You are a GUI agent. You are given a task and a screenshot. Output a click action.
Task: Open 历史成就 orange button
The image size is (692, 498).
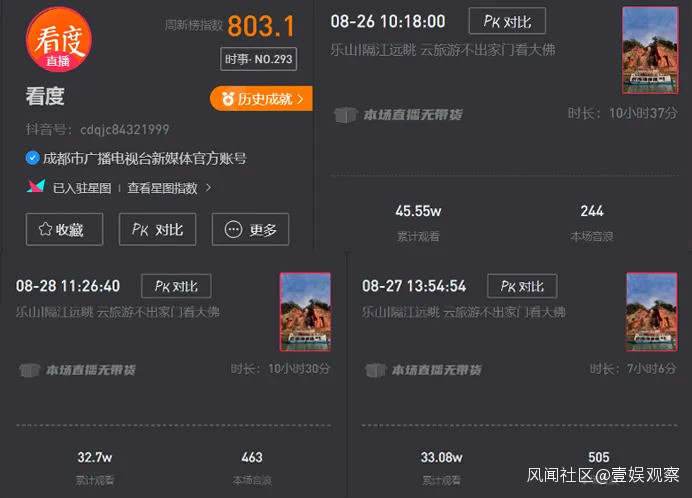pyautogui.click(x=261, y=98)
